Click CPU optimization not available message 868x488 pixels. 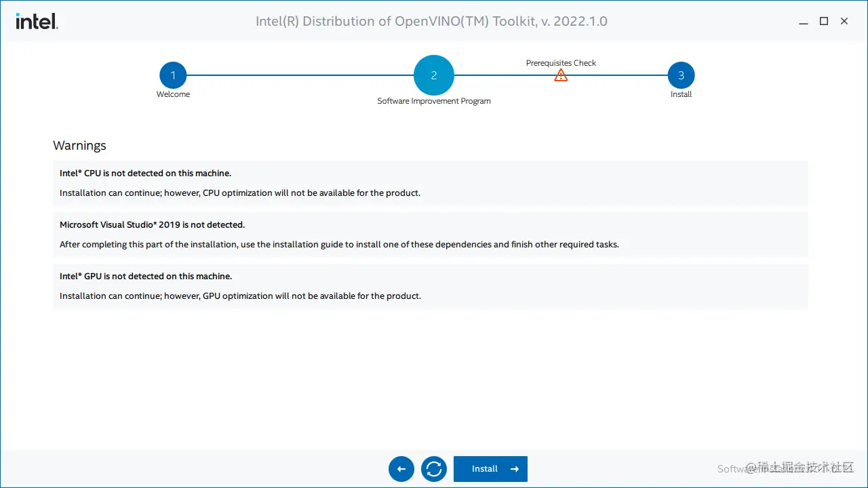pyautogui.click(x=240, y=193)
